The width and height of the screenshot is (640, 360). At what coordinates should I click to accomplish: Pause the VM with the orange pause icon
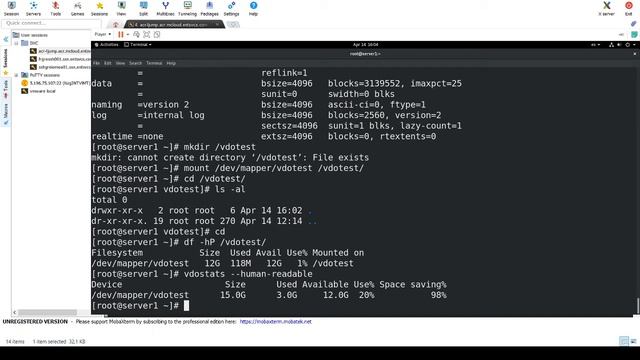coord(120,35)
